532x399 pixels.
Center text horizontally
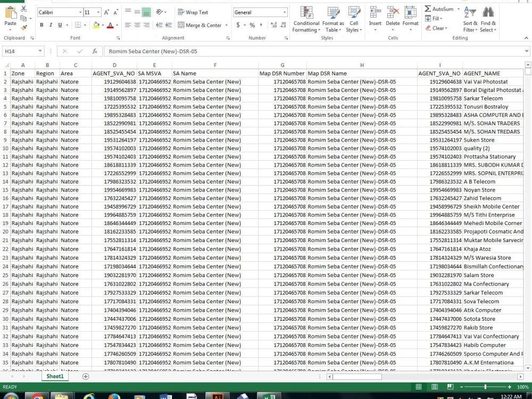(137, 25)
